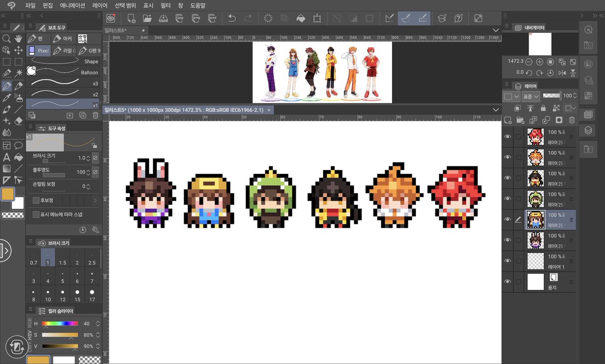Screen dimensions: 605x364
Task: Select the Gradient tool
Action: click(x=6, y=168)
